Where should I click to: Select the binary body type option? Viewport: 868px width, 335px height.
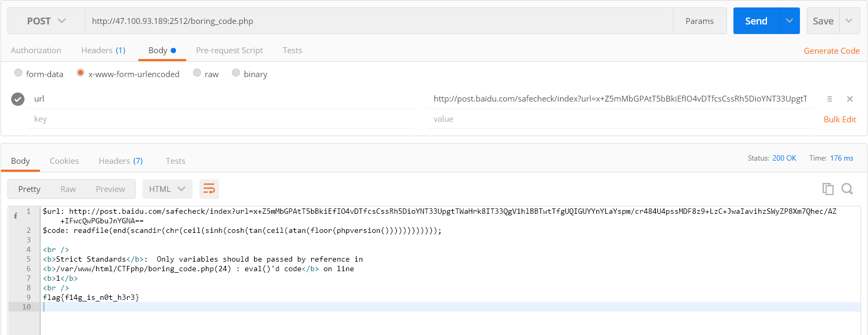236,73
